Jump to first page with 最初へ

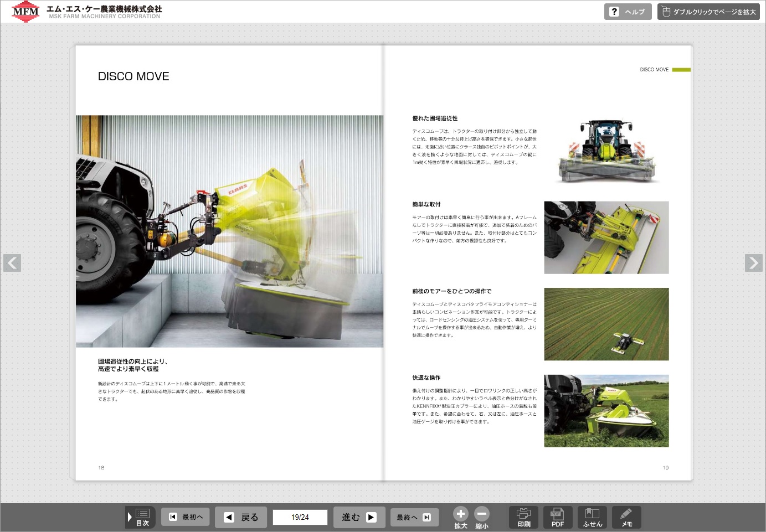[x=186, y=516]
